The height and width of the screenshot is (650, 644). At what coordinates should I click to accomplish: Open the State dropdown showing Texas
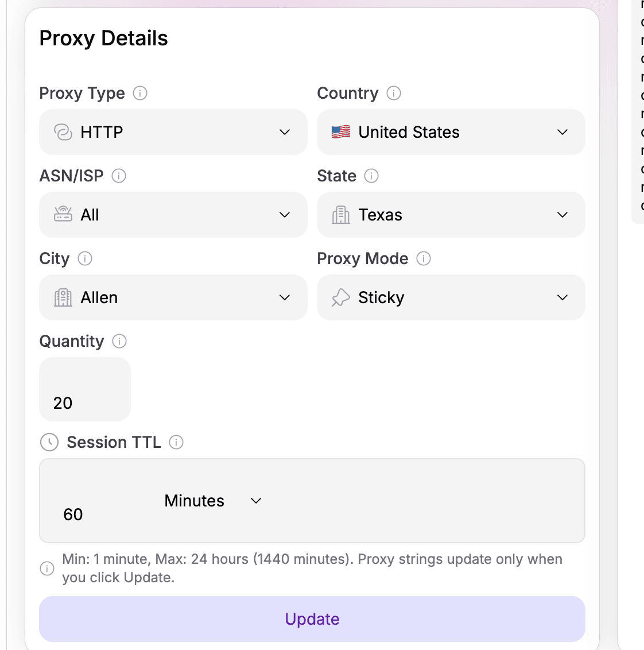[451, 215]
